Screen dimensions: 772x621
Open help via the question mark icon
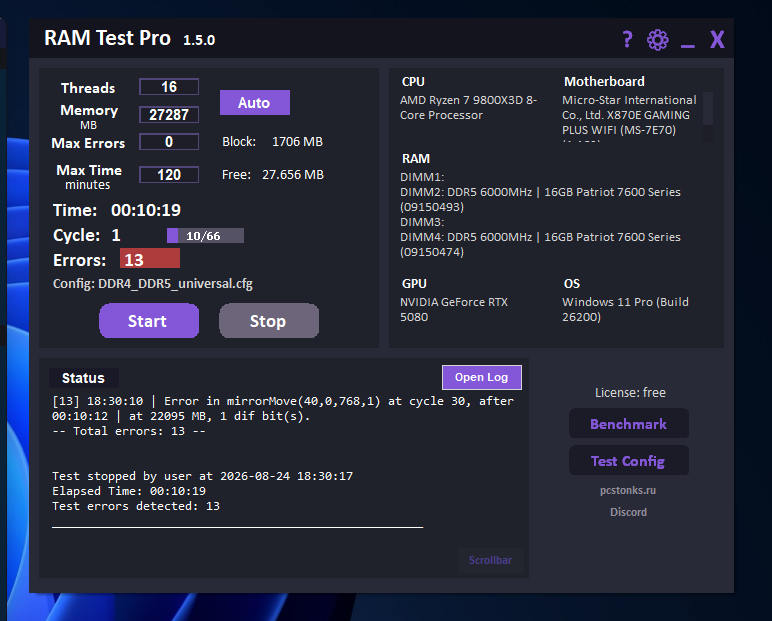click(x=627, y=39)
